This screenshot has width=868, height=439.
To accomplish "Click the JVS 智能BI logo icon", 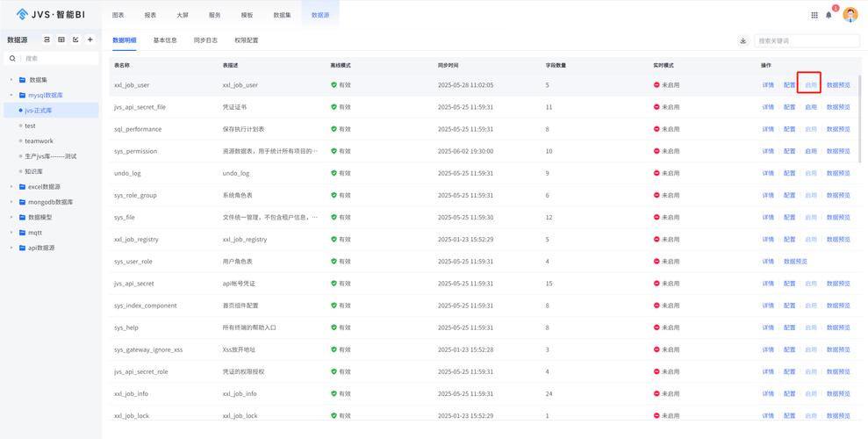I will click(22, 14).
